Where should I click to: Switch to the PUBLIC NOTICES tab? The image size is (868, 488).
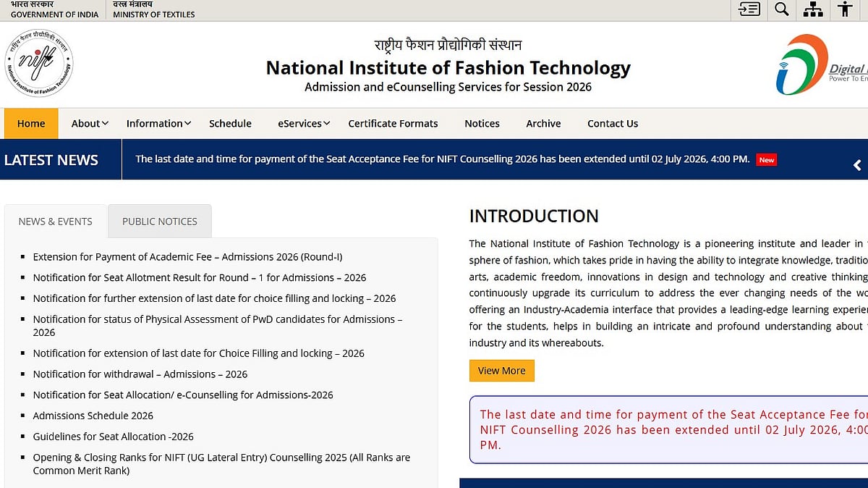160,222
